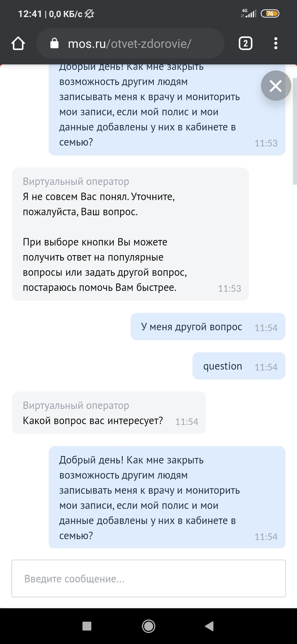The image size is (297, 644).
Task: Tap the lock icon in the address bar
Action: point(54,43)
